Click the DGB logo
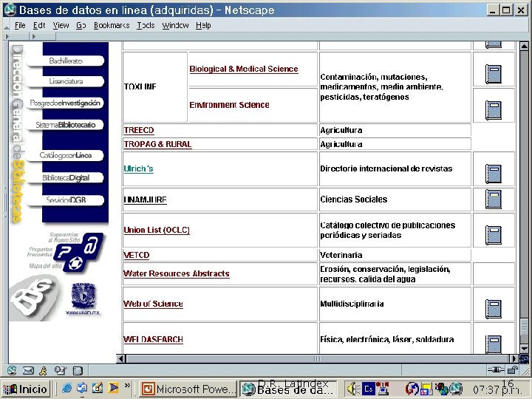Viewport: 532px width, 399px height. pos(34,298)
